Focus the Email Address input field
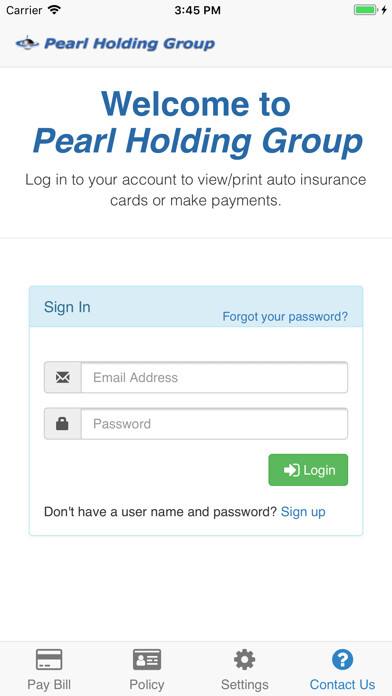This screenshot has width=392, height=696. pos(214,377)
